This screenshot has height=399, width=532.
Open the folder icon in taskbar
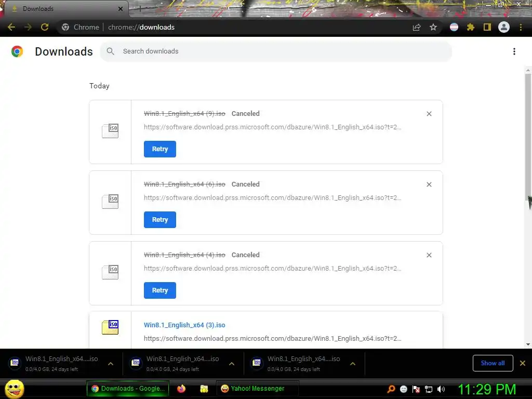pyautogui.click(x=204, y=389)
